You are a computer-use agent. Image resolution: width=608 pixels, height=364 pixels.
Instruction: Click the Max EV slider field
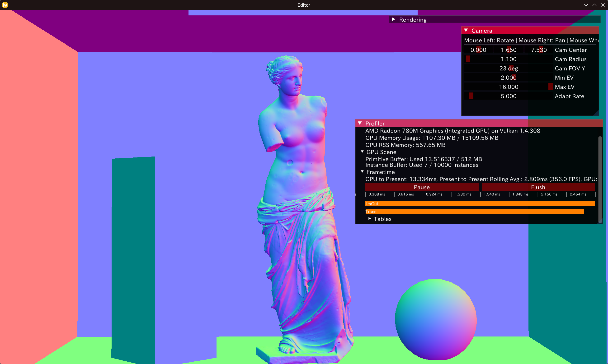click(x=508, y=87)
